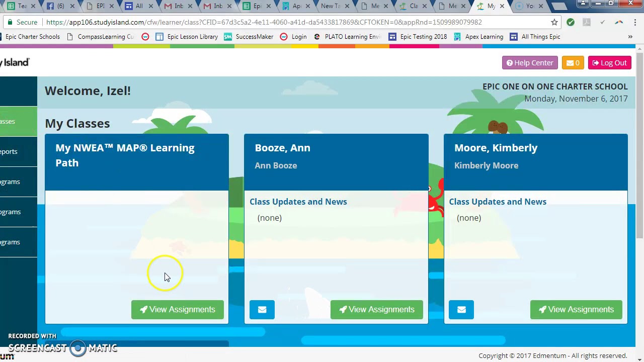Open the Help Center
Screen dimensions: 644x362
pos(530,63)
